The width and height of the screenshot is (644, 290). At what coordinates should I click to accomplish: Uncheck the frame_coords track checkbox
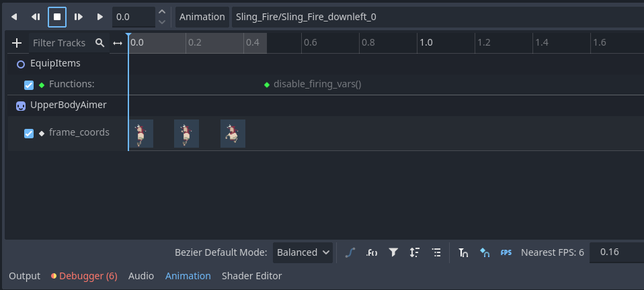[29, 133]
